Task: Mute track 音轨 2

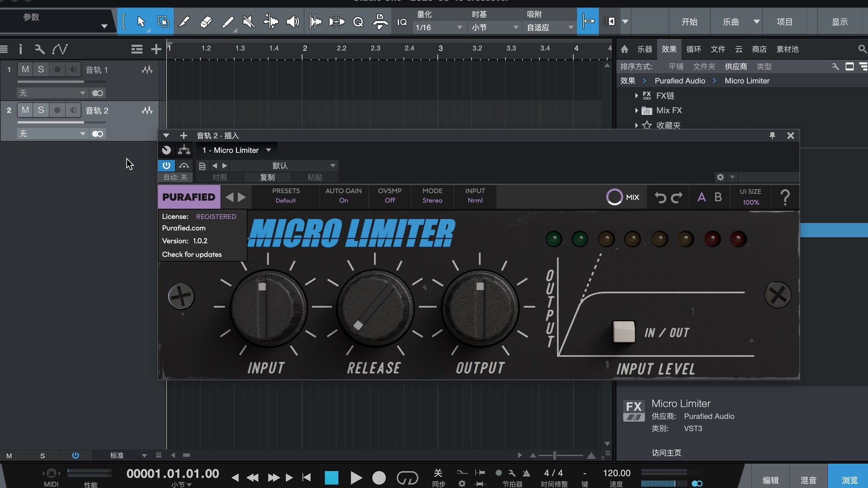Action: tap(25, 110)
